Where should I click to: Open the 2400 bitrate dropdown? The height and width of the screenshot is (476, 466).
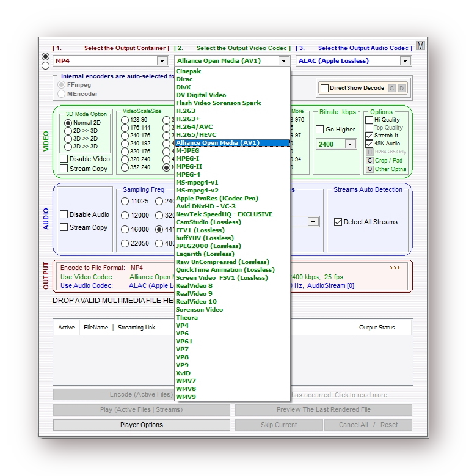pyautogui.click(x=351, y=144)
